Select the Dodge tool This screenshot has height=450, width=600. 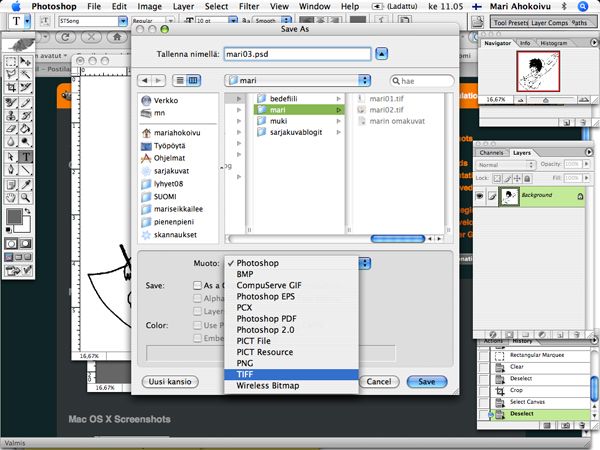(26, 142)
